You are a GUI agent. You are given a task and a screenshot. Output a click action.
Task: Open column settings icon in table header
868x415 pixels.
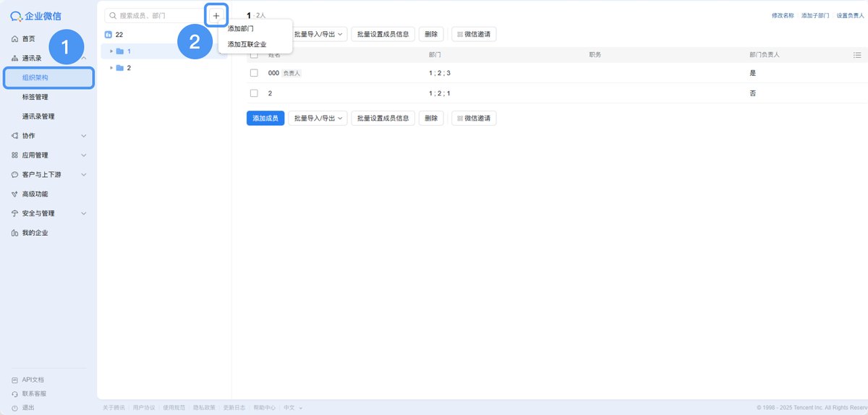click(857, 55)
